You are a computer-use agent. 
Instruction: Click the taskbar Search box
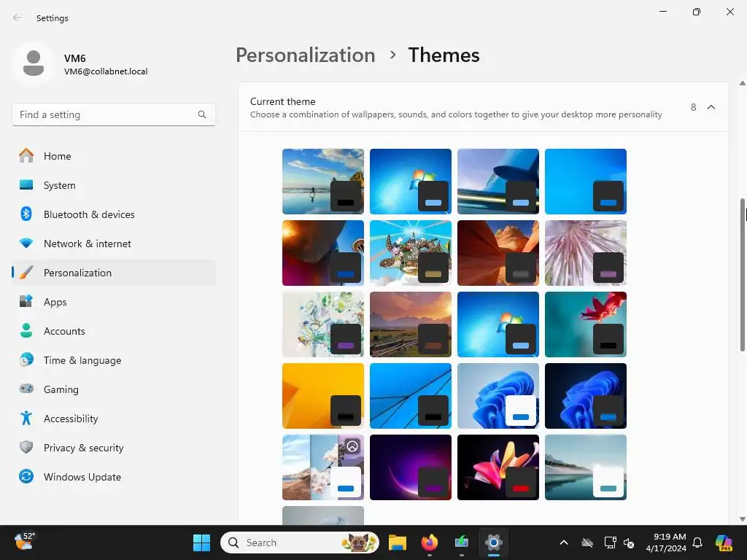300,542
